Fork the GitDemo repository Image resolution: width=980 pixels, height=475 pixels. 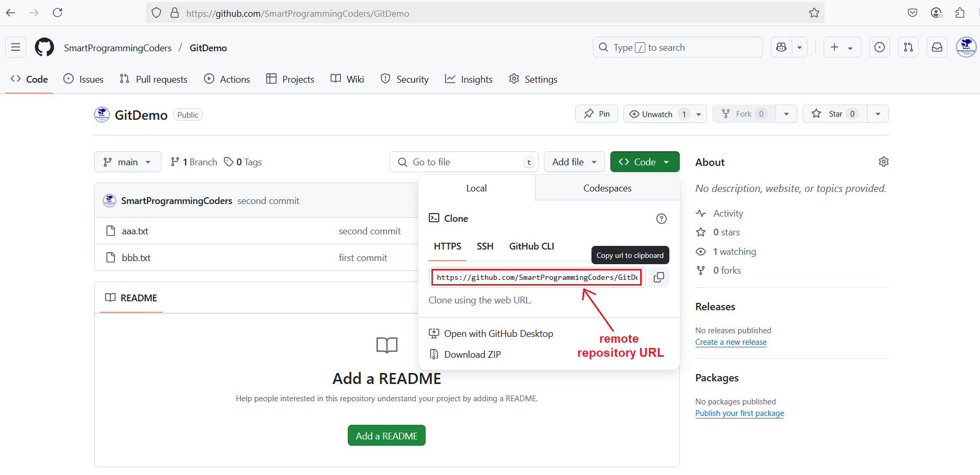click(744, 114)
